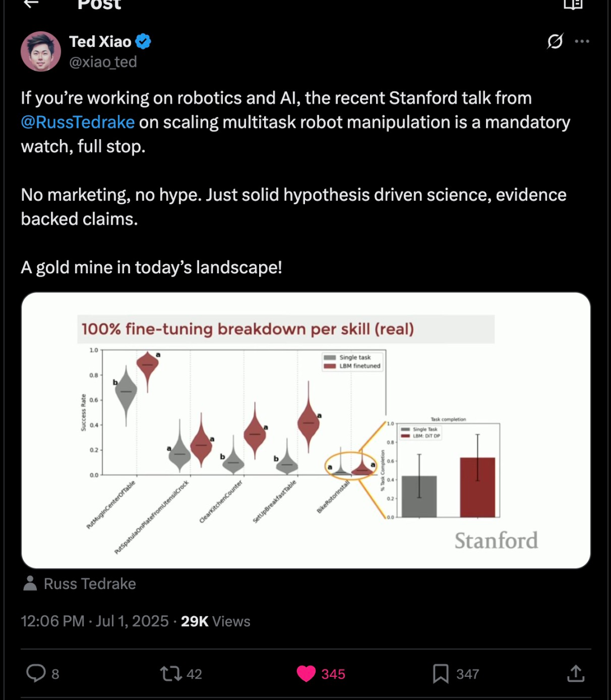This screenshot has width=611, height=700.
Task: Toggle the bookmark icon
Action: tap(440, 673)
